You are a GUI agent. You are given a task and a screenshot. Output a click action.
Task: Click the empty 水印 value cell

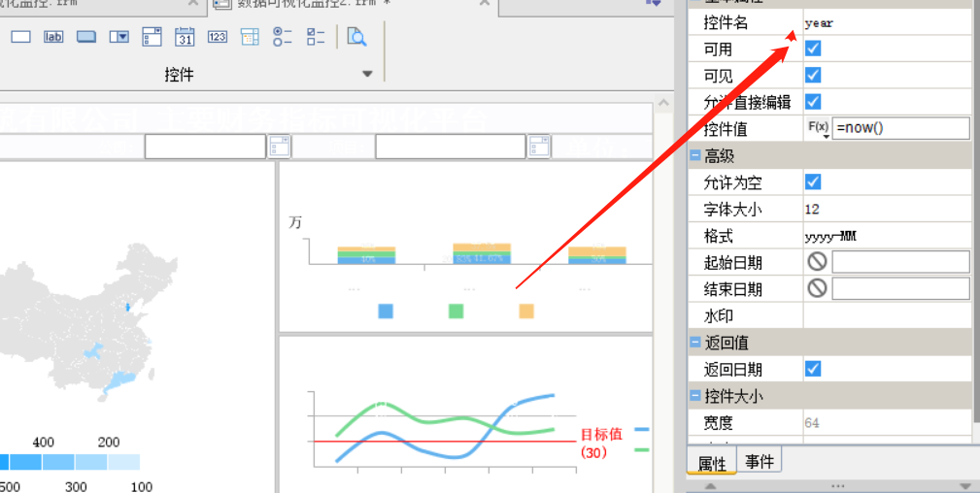tap(887, 315)
